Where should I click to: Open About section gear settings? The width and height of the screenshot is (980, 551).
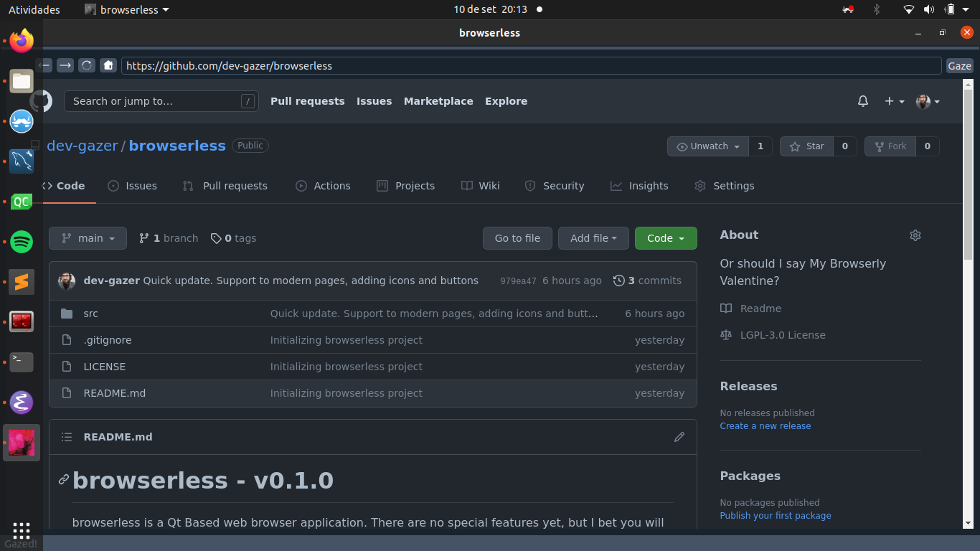915,235
